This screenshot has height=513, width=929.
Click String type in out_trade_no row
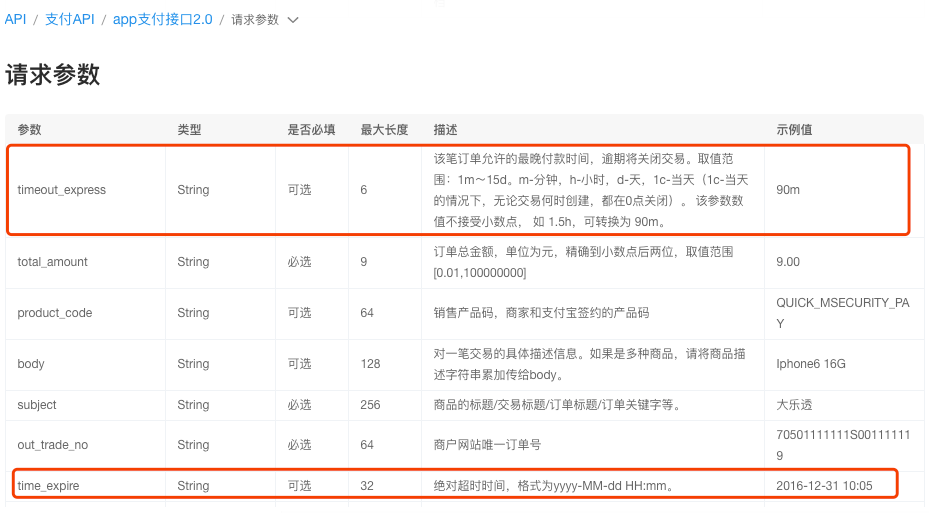[x=193, y=445]
